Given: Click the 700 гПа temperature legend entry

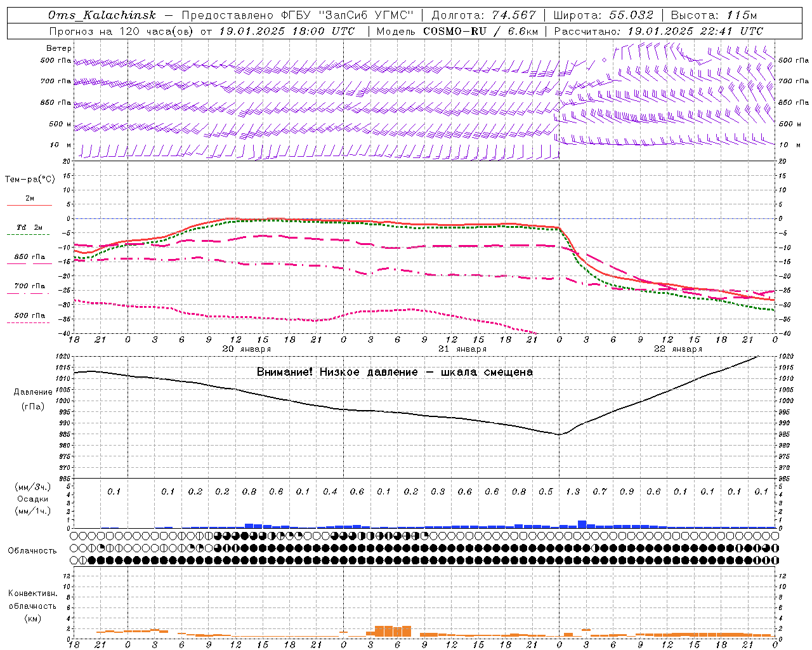Looking at the screenshot, I should pyautogui.click(x=29, y=286).
